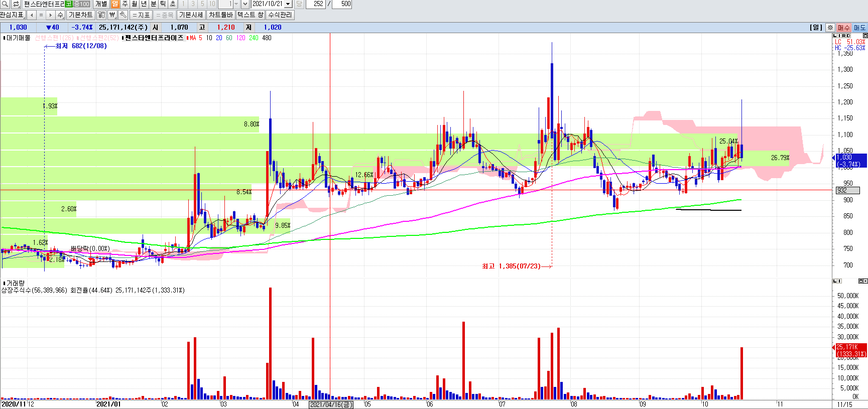This screenshot has height=409, width=868.
Task: Switch to 주 weekly period
Action: point(125,4)
